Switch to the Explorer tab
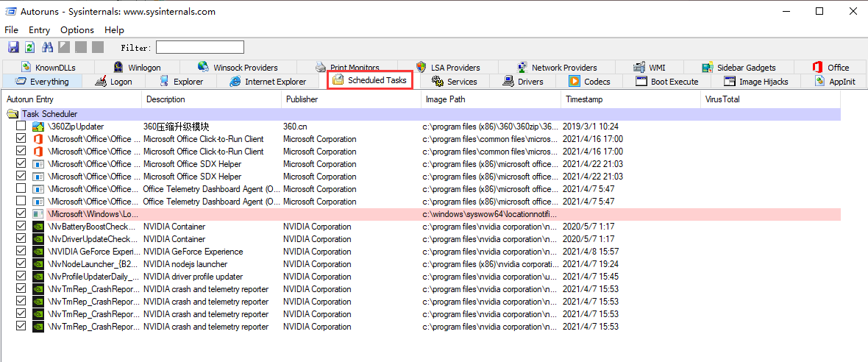Screen dimensions: 868x362 point(181,82)
